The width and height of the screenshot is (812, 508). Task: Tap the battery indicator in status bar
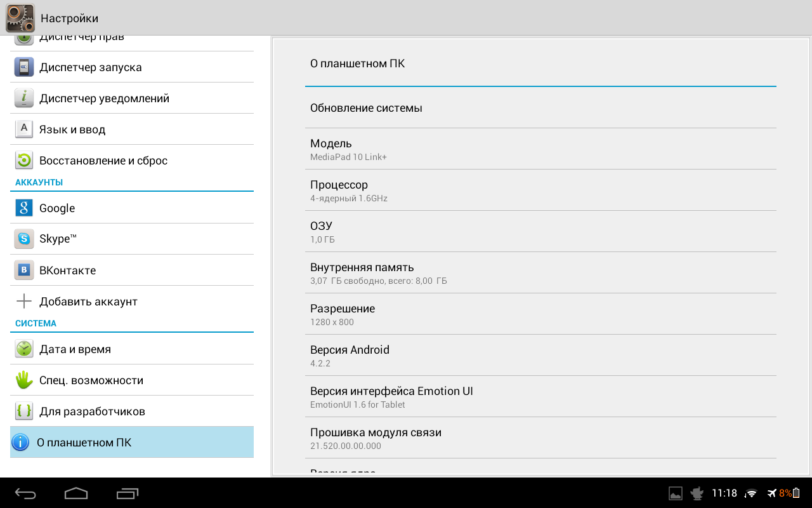pos(796,493)
